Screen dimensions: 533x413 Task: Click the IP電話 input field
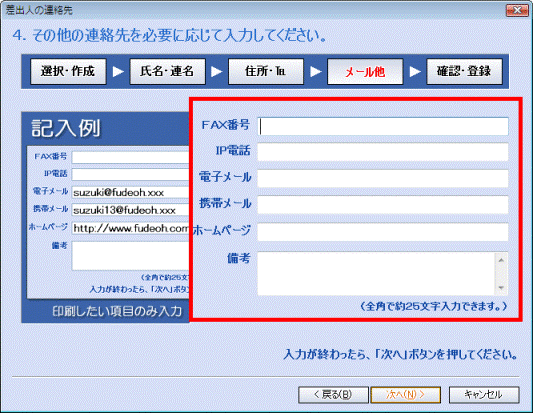click(x=383, y=152)
